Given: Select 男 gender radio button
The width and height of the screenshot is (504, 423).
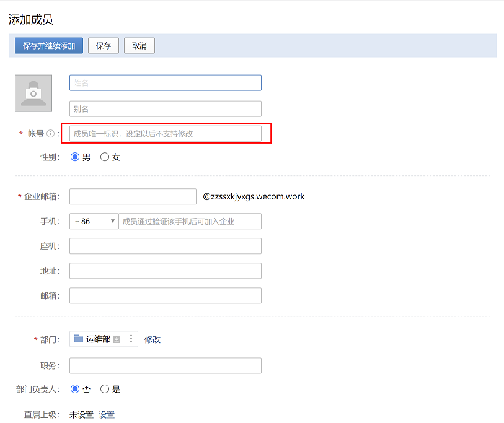Looking at the screenshot, I should coord(76,157).
